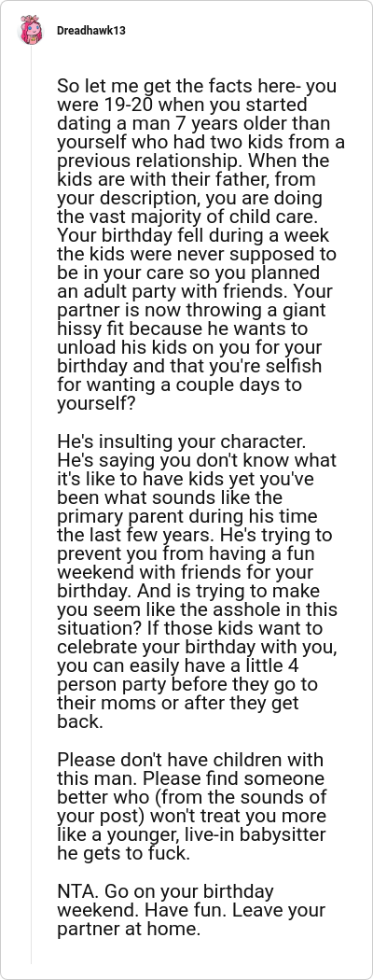Click the line 'partner at home.'
Screen dimensions: 373x980
[x=129, y=929]
